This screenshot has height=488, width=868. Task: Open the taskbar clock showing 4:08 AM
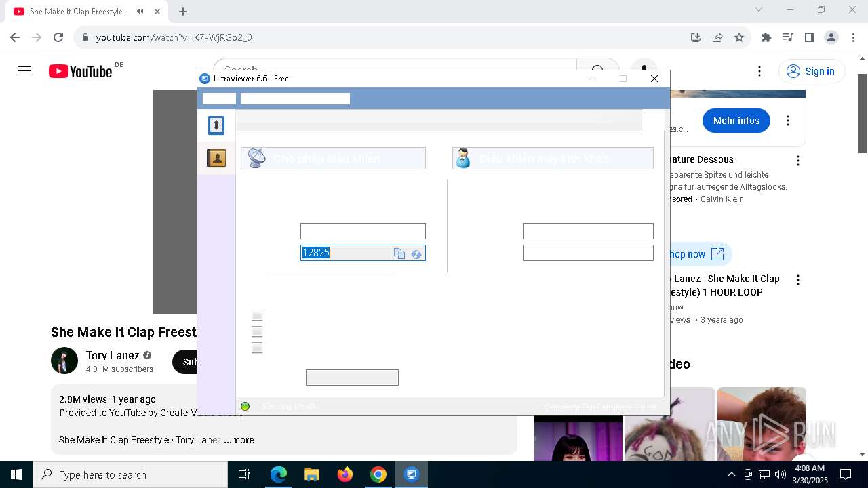point(810,474)
